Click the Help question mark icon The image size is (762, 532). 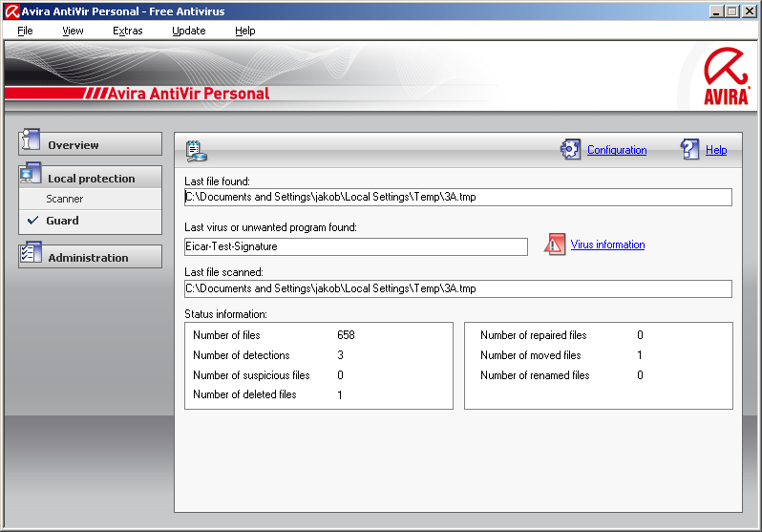[689, 149]
